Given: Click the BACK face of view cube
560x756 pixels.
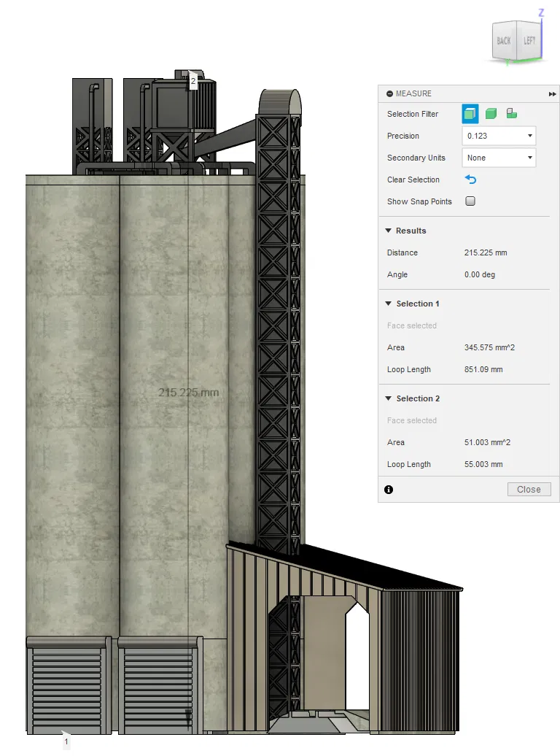Looking at the screenshot, I should [x=504, y=41].
